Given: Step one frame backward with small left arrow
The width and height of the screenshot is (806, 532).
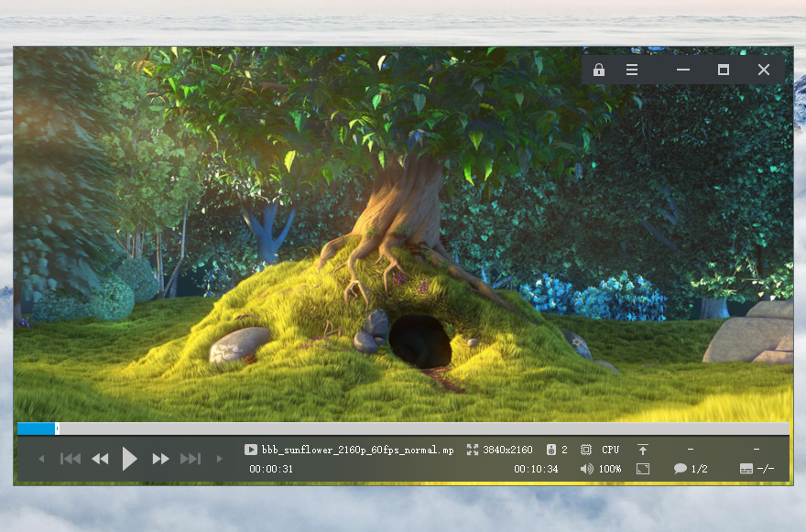Looking at the screenshot, I should (x=41, y=459).
